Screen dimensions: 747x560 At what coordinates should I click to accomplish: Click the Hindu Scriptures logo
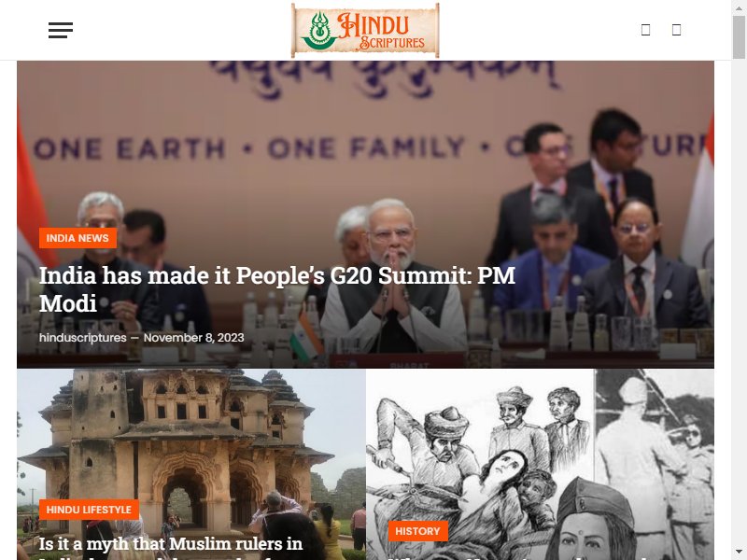coord(365,30)
